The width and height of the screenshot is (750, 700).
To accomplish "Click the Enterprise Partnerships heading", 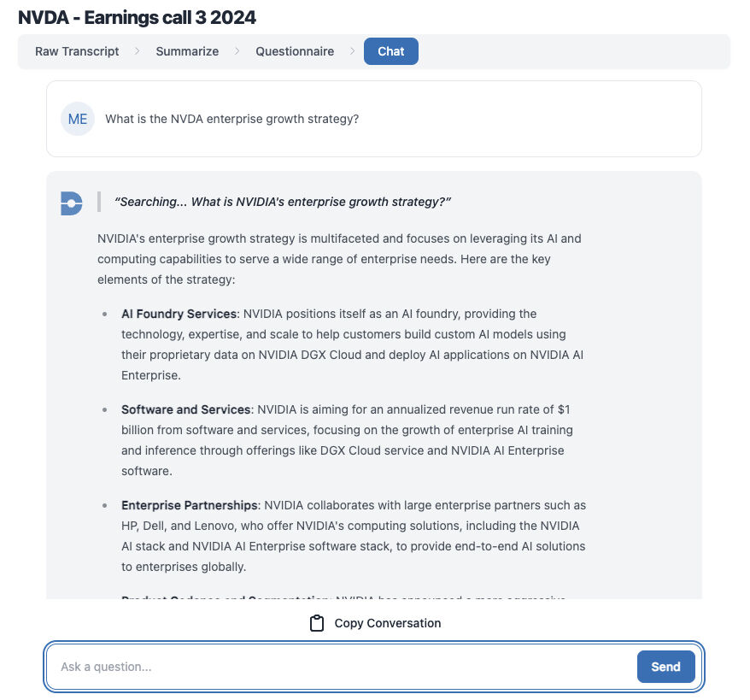I will 189,505.
